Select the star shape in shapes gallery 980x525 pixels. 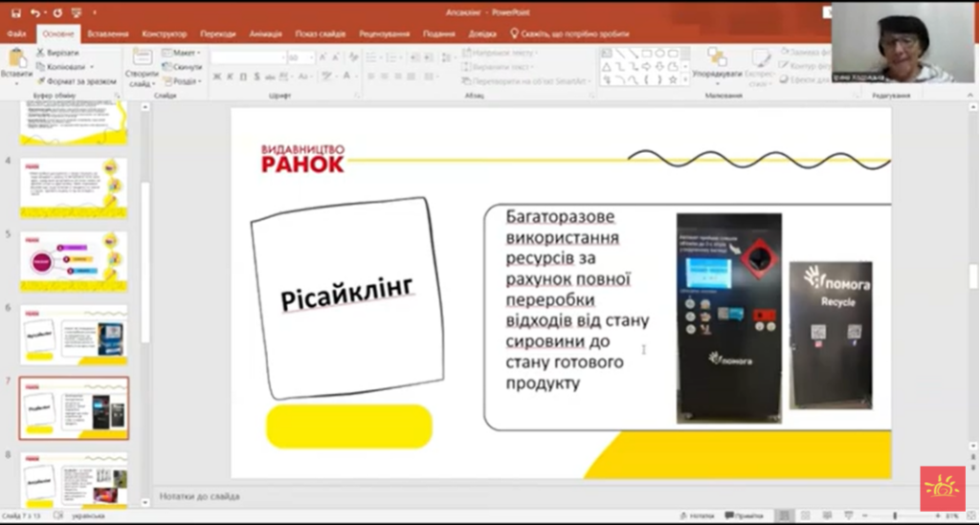673,80
